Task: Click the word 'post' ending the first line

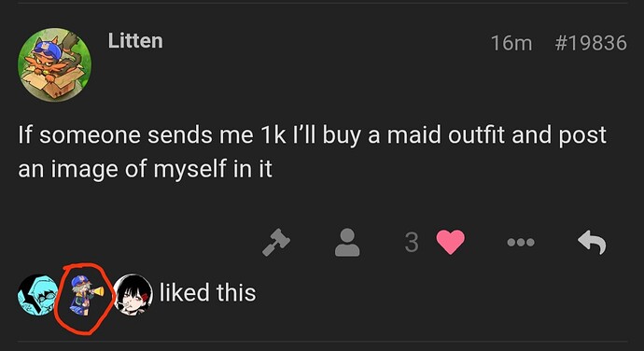Action: click(x=582, y=135)
